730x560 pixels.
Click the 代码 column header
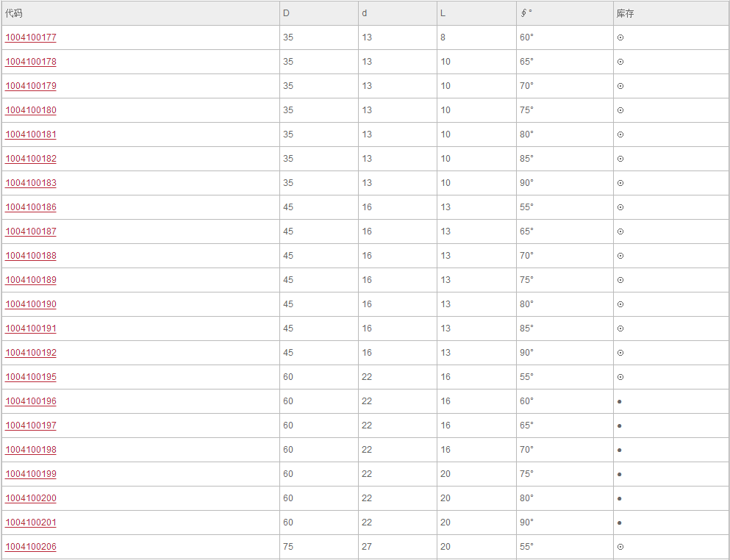pos(13,13)
